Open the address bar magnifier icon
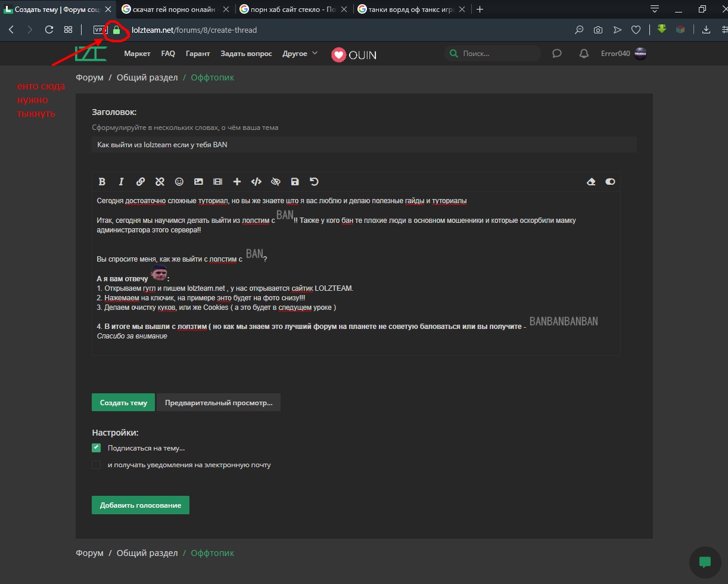Image resolution: width=728 pixels, height=584 pixels. coord(579,29)
